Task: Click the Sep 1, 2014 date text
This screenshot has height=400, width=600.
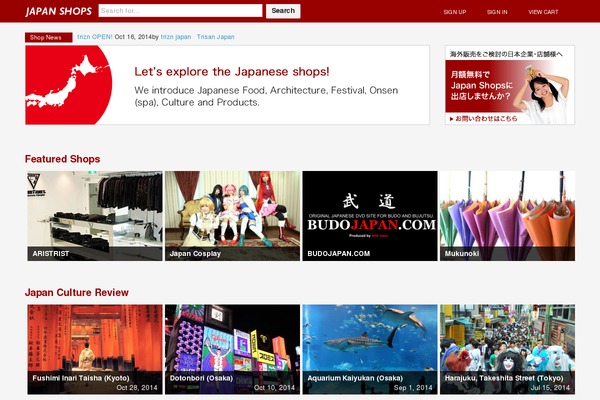Action: (413, 387)
